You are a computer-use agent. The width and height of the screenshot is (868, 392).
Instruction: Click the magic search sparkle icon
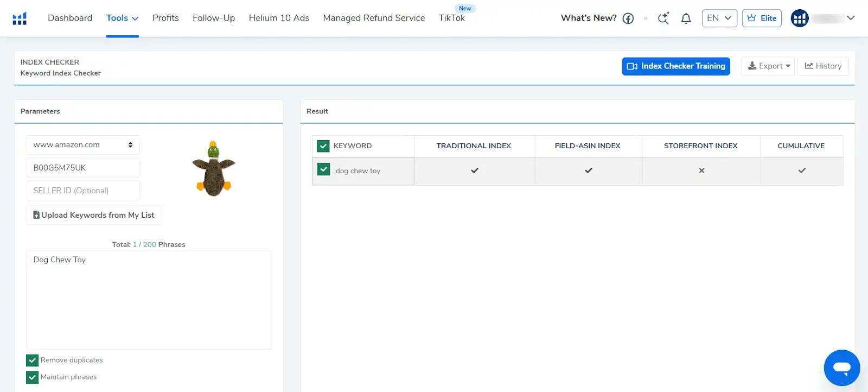[663, 18]
